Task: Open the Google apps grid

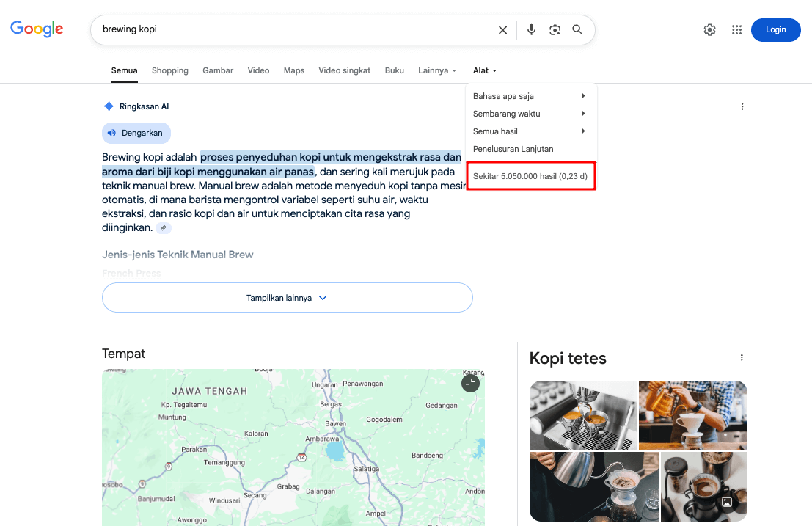Action: pyautogui.click(x=736, y=29)
